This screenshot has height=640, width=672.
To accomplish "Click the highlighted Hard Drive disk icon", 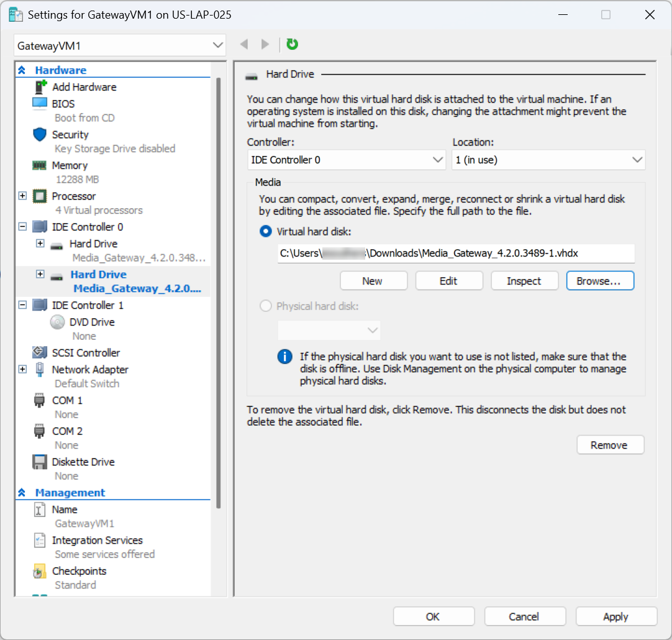I will pos(57,277).
